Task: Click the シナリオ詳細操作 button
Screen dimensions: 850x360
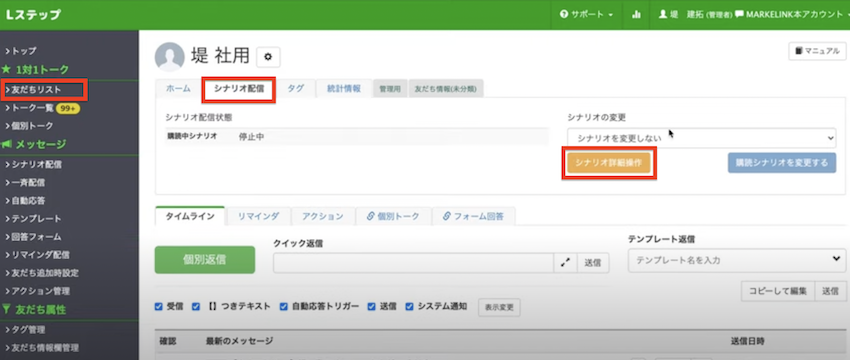Action: tap(609, 163)
